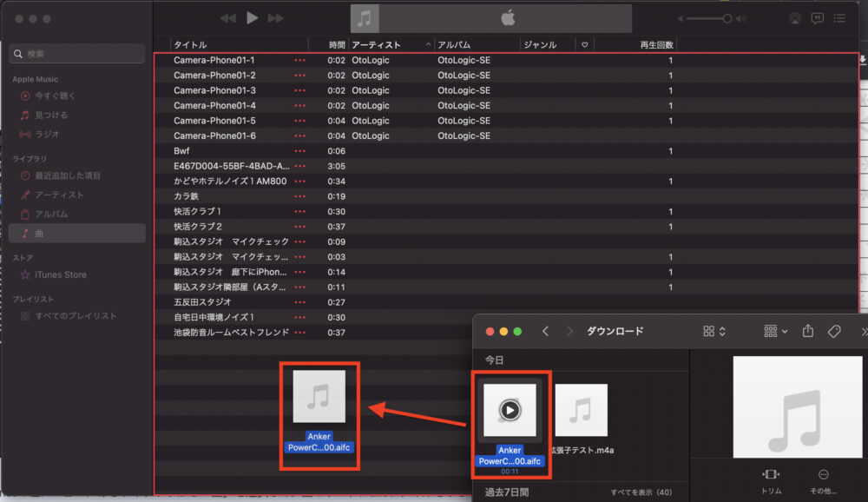The height and width of the screenshot is (502, 868).
Task: Open 見つける in the sidebar
Action: (x=50, y=116)
